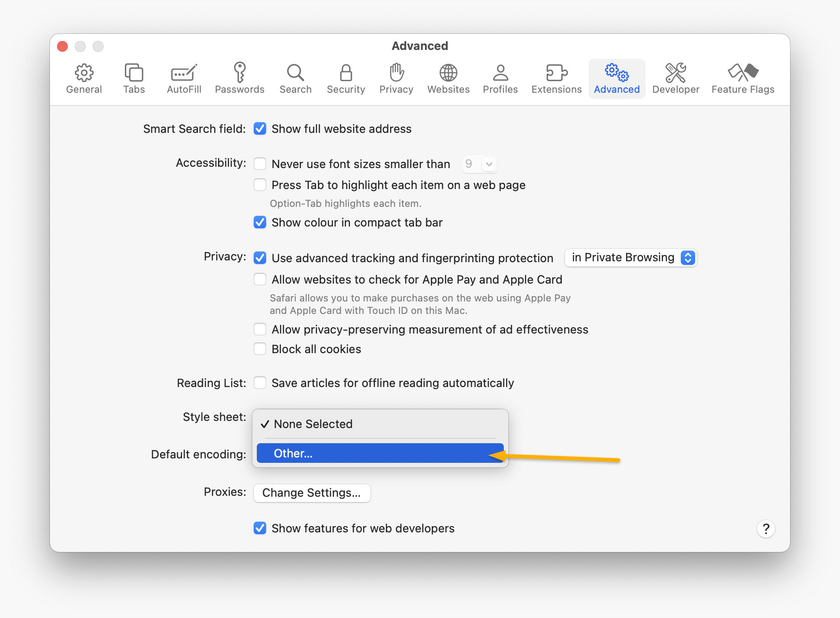Open the Feature Flags icon
The height and width of the screenshot is (618, 840).
tap(743, 72)
